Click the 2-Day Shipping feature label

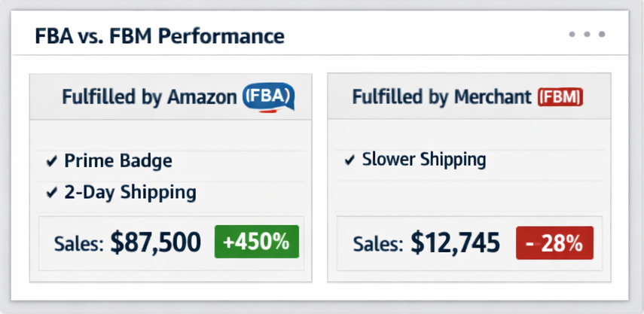coord(130,193)
